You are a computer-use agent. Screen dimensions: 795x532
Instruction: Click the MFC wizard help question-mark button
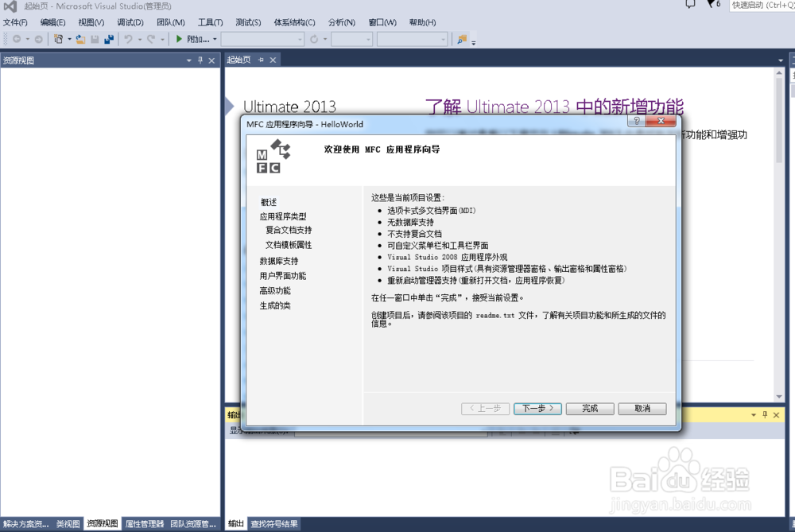(637, 121)
